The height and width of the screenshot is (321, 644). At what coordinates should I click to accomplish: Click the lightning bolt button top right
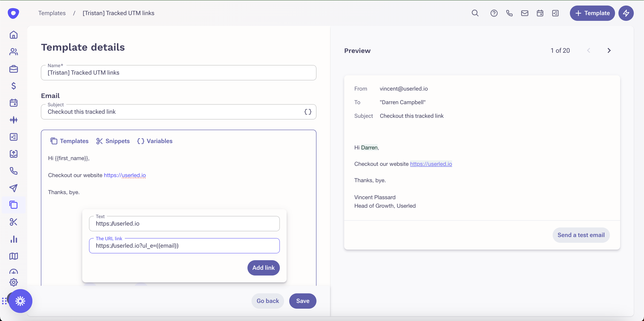coord(626,13)
